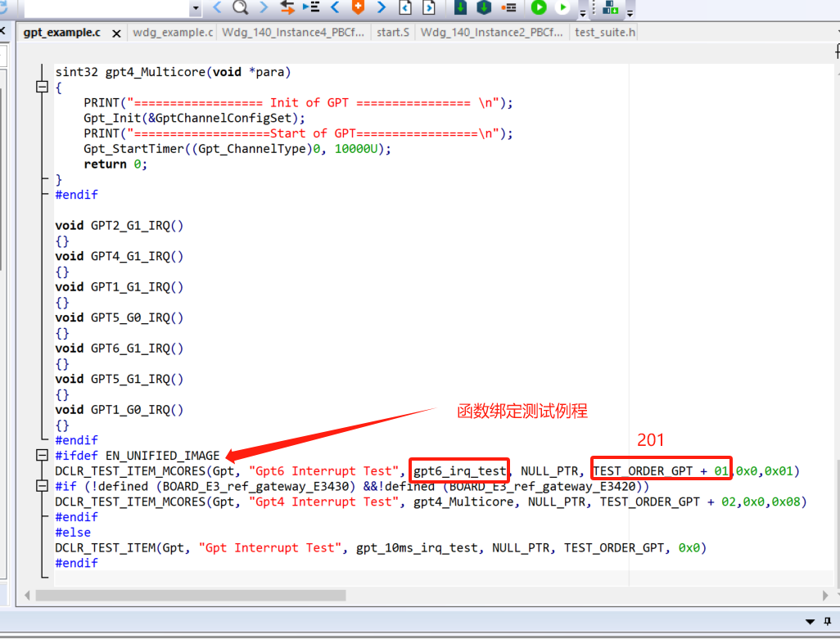
Task: Close the gpt_example.c tab
Action: click(x=116, y=34)
